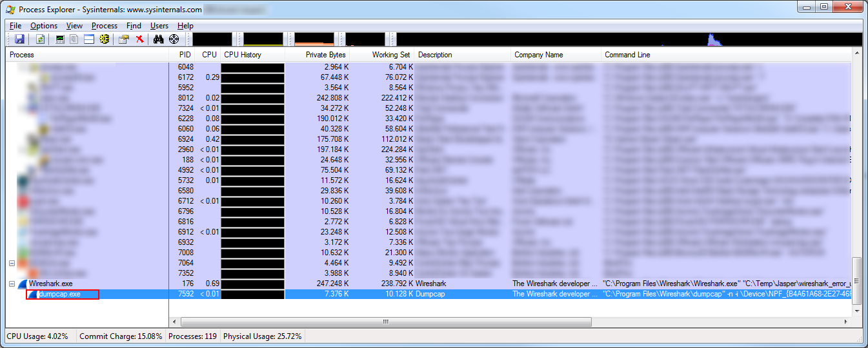Click the crosshair Find Window's Process icon

click(x=174, y=39)
